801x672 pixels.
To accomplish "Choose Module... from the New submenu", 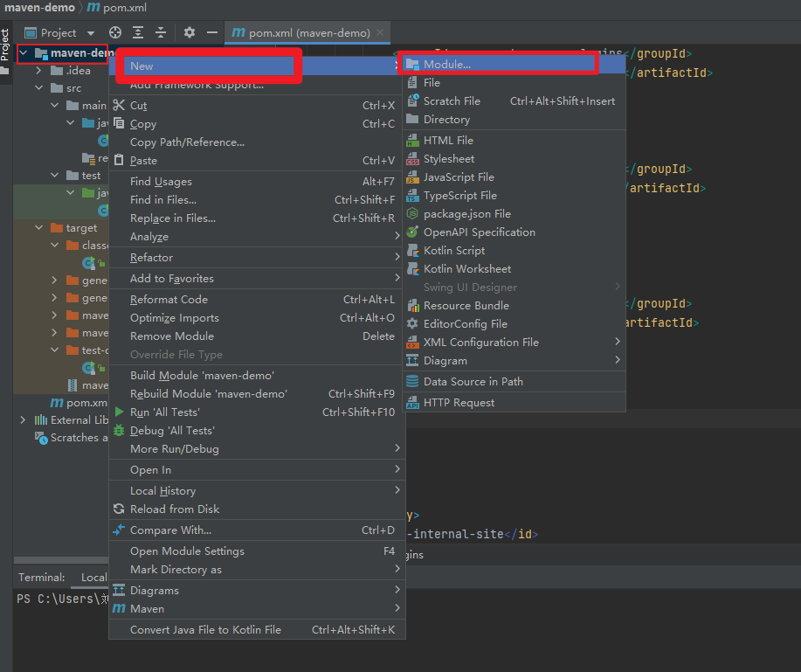I will pyautogui.click(x=514, y=65).
